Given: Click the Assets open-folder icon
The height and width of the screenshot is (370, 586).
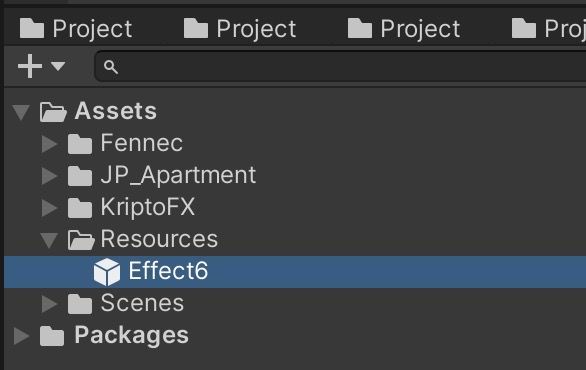Looking at the screenshot, I should pos(53,112).
